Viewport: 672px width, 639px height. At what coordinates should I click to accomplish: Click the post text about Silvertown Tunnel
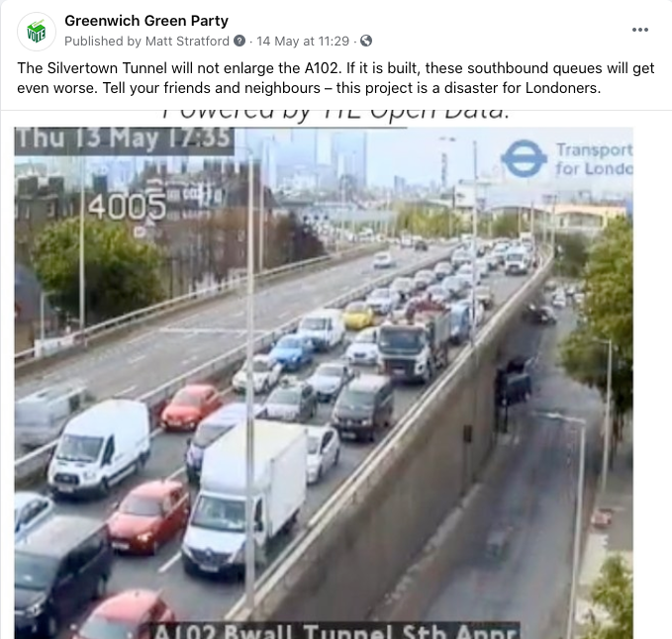(x=336, y=78)
